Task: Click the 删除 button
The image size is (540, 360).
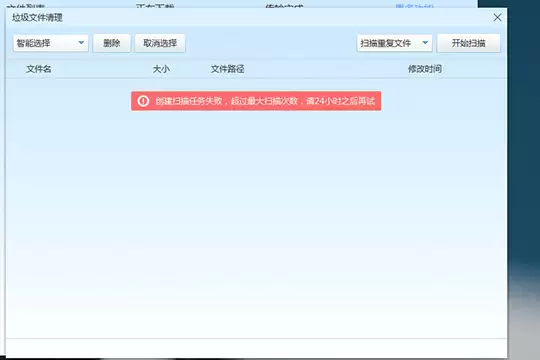Action: pos(112,43)
